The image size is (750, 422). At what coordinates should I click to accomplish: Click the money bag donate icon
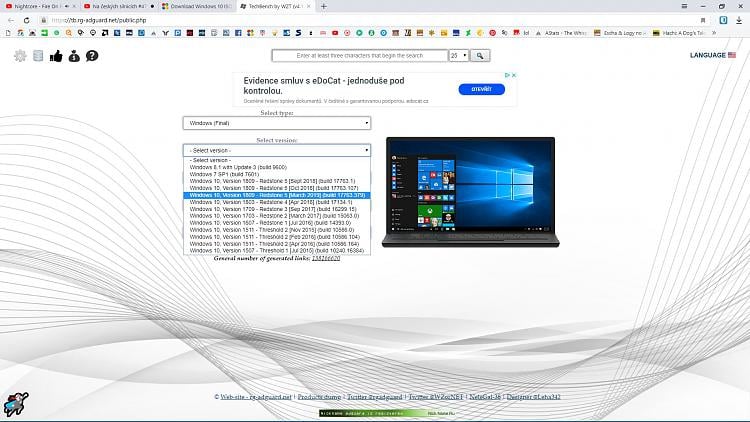(x=74, y=56)
